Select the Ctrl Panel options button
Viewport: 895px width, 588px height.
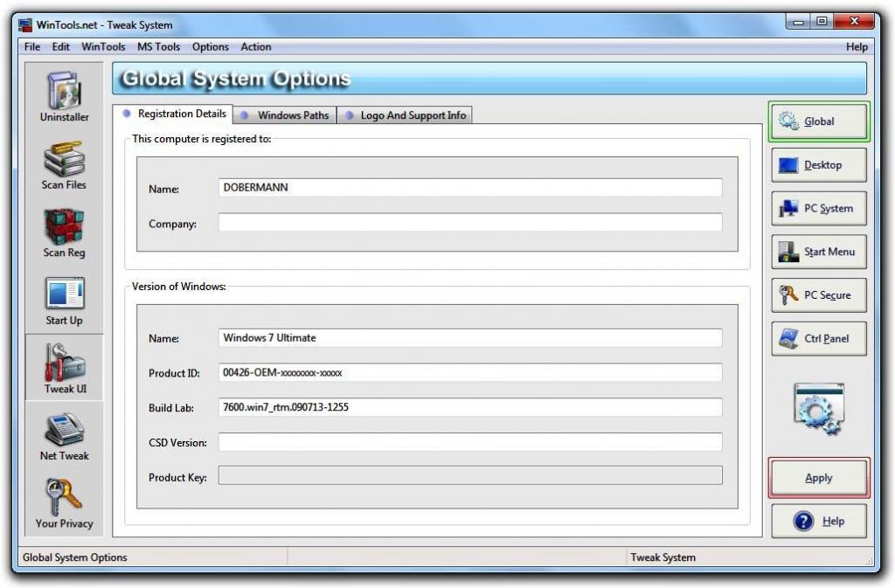point(819,338)
